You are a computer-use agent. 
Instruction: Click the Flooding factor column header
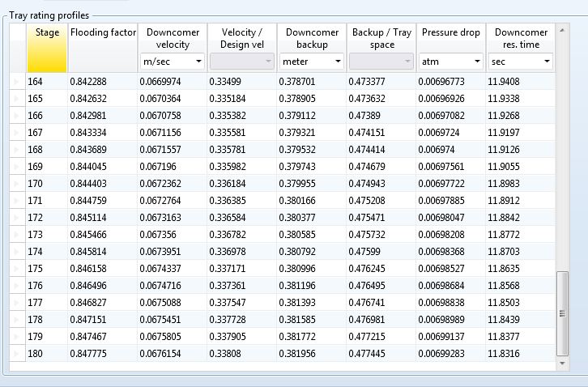103,48
